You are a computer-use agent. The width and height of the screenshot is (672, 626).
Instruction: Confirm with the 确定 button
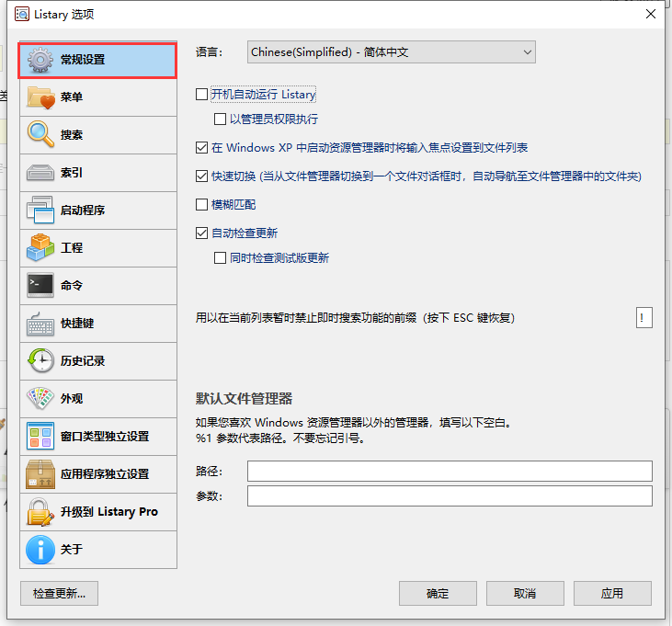[x=438, y=594]
